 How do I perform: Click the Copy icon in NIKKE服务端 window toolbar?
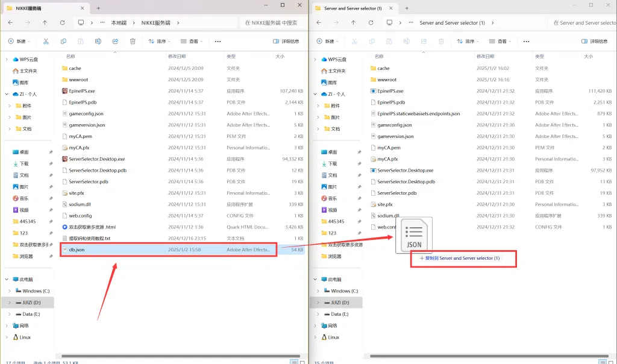click(63, 42)
